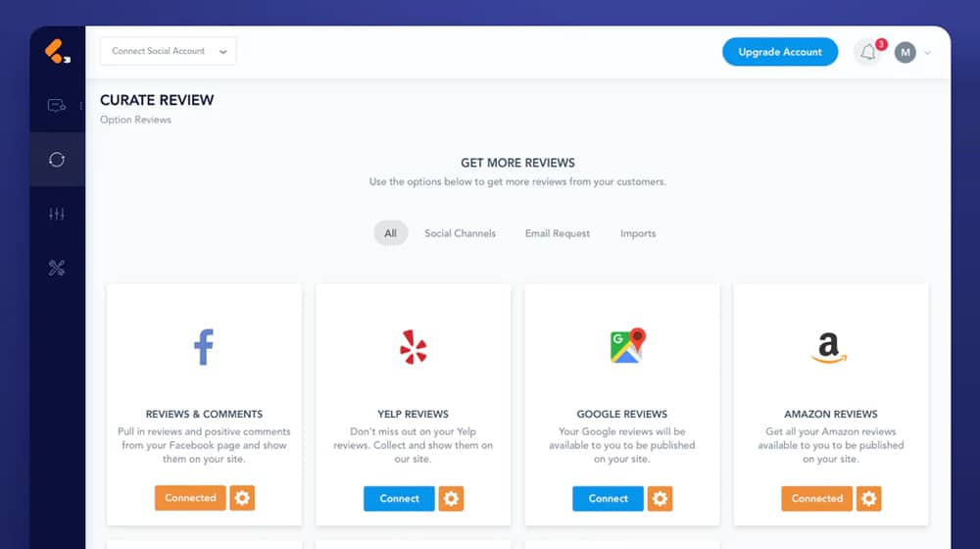Click the CURATE REVIEW heading
Viewport: 980px width, 549px height.
(x=157, y=100)
